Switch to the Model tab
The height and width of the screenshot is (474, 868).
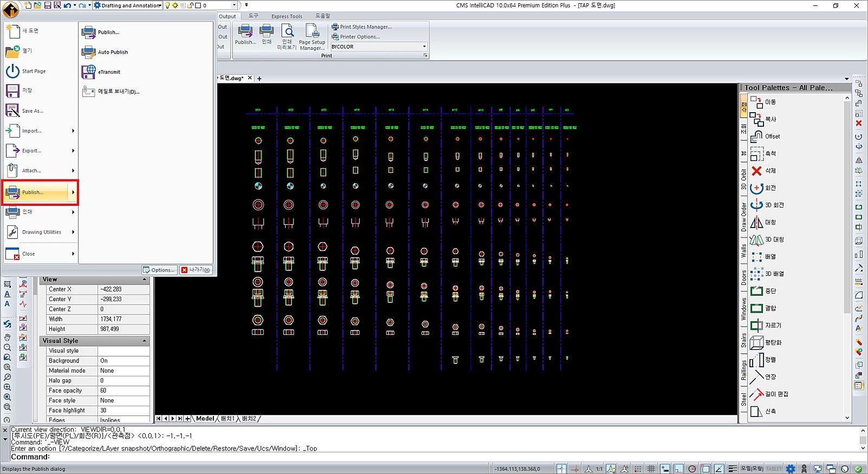[205, 419]
